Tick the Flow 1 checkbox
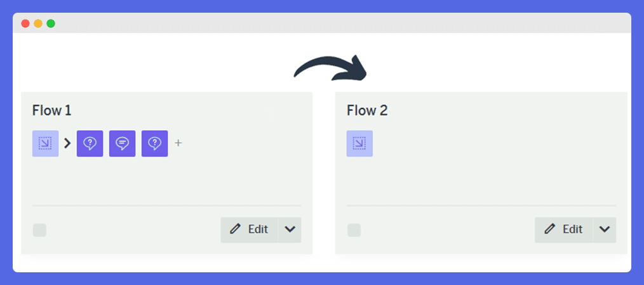 click(39, 230)
